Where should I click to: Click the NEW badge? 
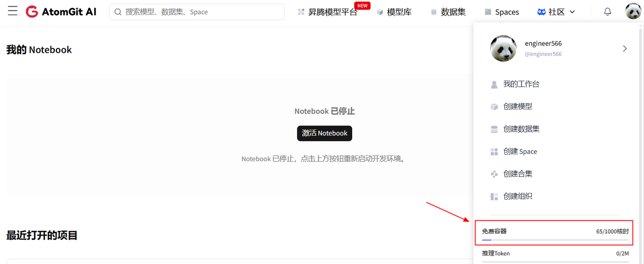tap(362, 6)
